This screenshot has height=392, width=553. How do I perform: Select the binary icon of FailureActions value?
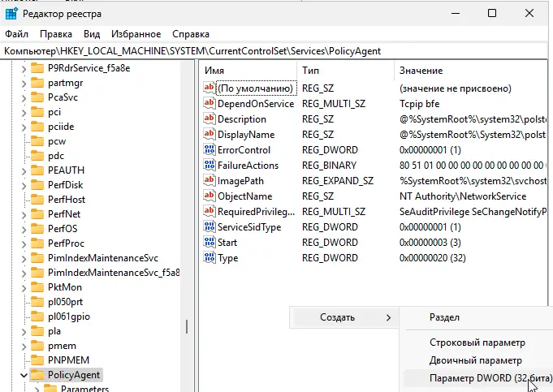209,166
